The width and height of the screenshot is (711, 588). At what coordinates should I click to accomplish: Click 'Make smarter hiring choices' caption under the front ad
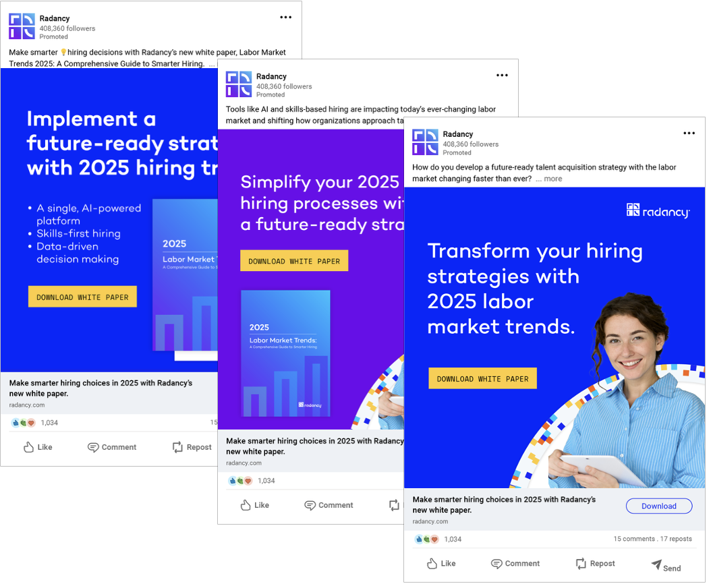coord(504,504)
